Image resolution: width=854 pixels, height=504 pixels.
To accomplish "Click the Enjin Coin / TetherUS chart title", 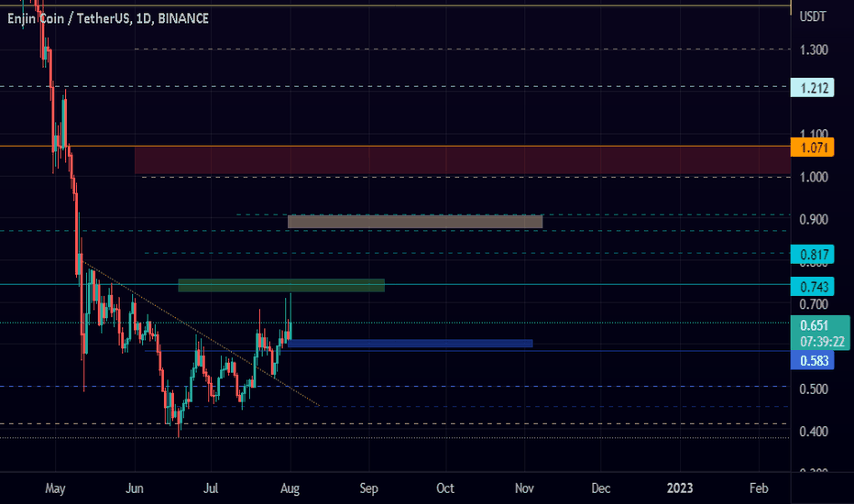I will tap(108, 18).
